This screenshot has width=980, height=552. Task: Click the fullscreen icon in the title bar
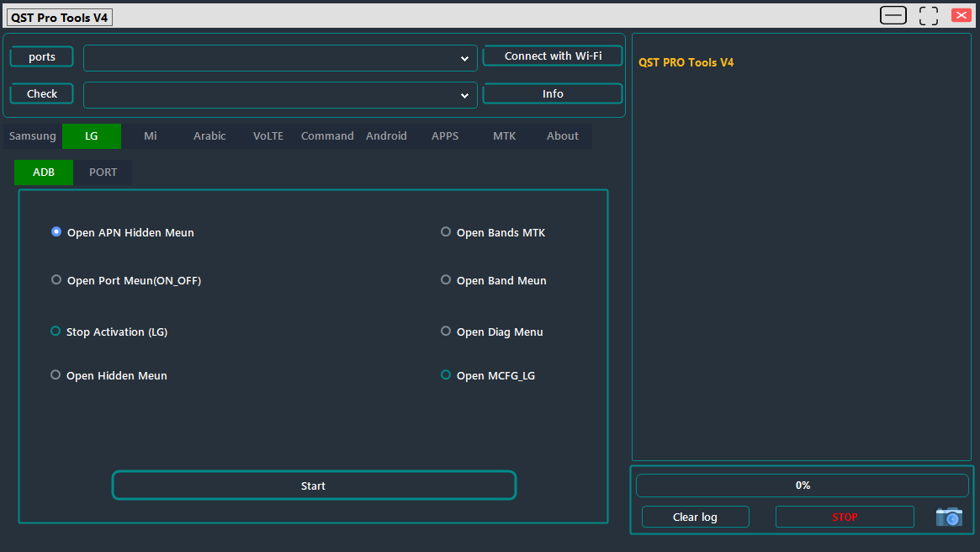click(x=928, y=15)
